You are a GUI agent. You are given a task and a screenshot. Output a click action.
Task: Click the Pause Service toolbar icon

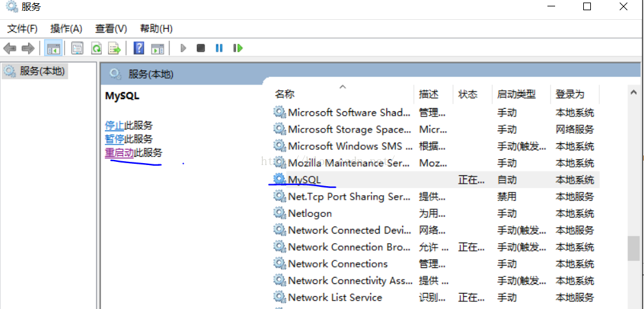click(219, 48)
